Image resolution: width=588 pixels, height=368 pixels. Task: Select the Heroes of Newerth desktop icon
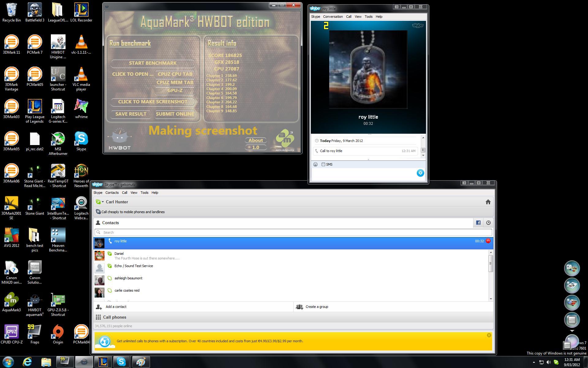pos(81,176)
